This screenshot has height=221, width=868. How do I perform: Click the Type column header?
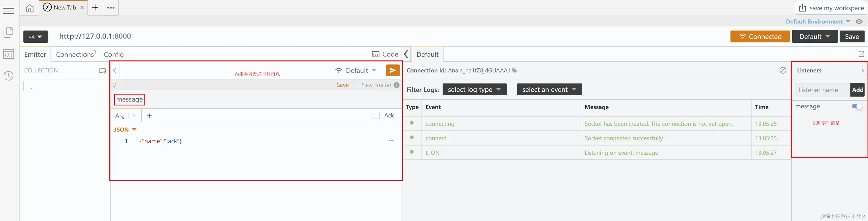[412, 107]
